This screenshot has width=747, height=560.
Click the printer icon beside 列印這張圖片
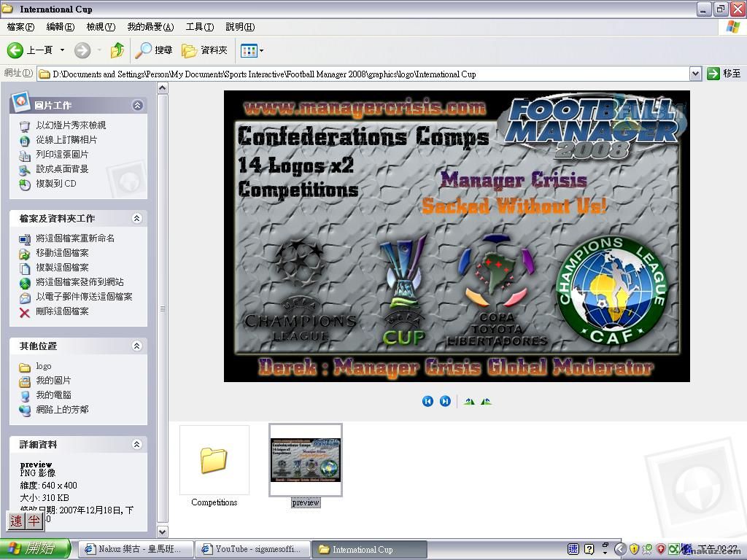point(25,155)
